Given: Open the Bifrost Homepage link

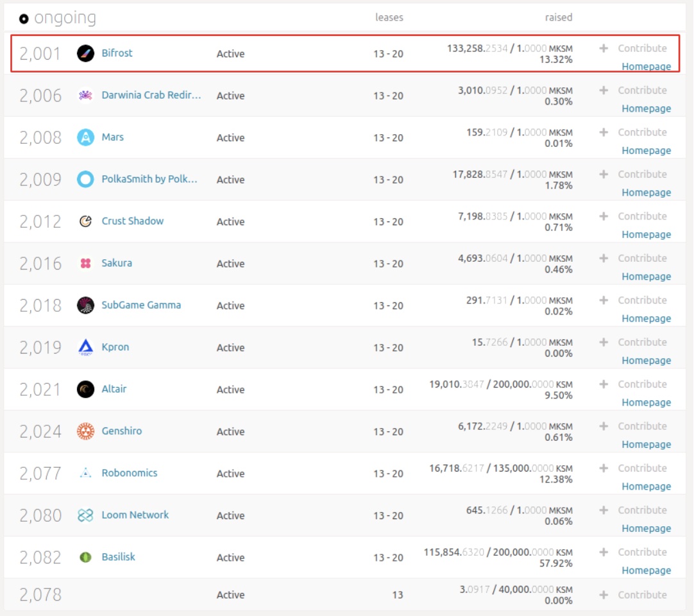Looking at the screenshot, I should 646,67.
